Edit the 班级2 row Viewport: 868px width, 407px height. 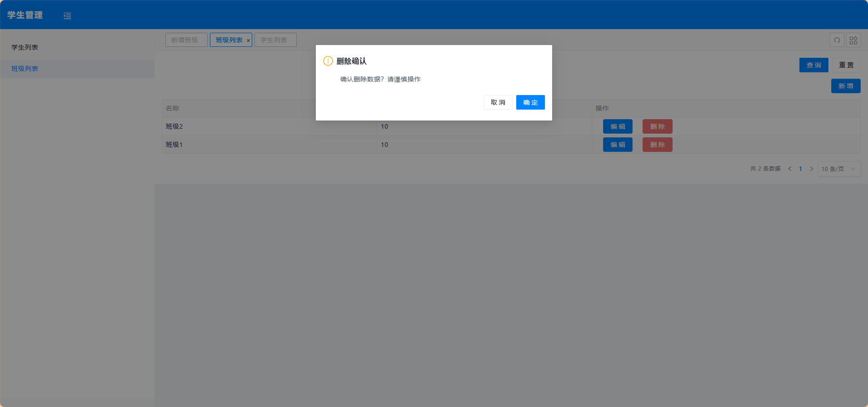click(x=617, y=126)
